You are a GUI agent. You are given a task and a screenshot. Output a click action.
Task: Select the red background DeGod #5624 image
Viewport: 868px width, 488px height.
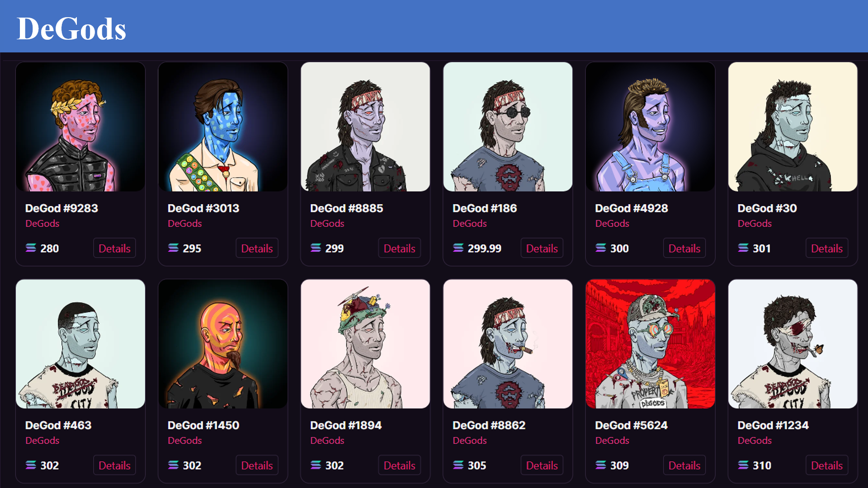pos(650,344)
